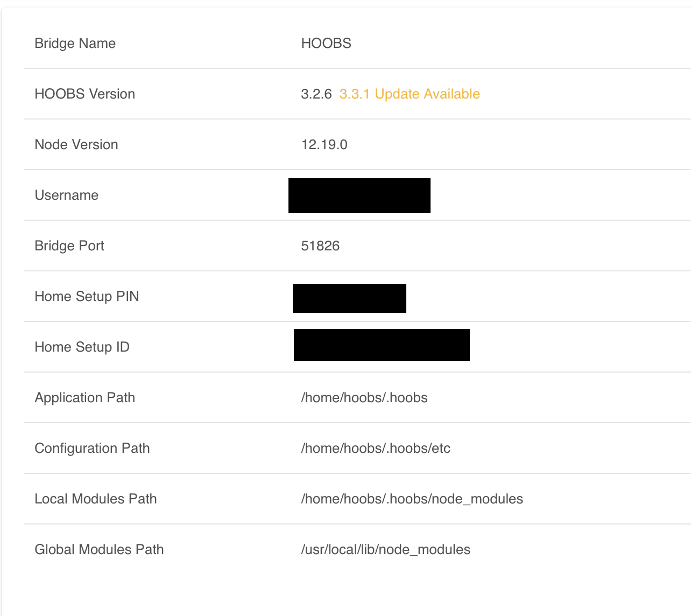
Task: Select the Bridge Port value 51826
Action: [x=320, y=246]
